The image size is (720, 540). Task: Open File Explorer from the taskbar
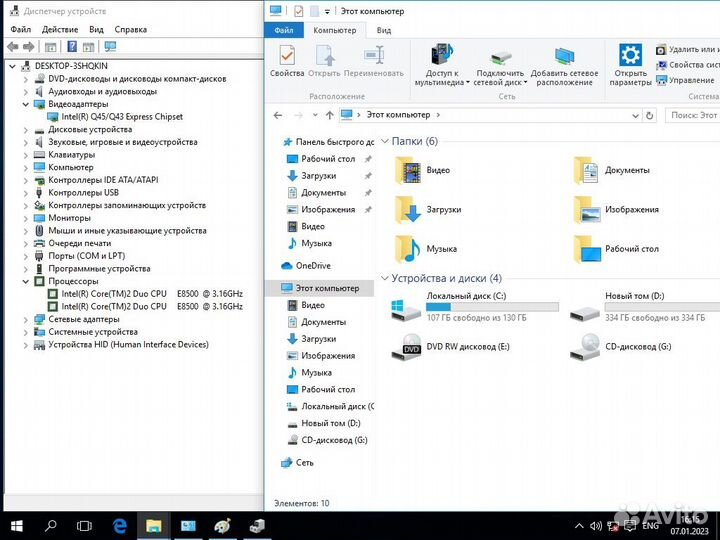[x=154, y=526]
